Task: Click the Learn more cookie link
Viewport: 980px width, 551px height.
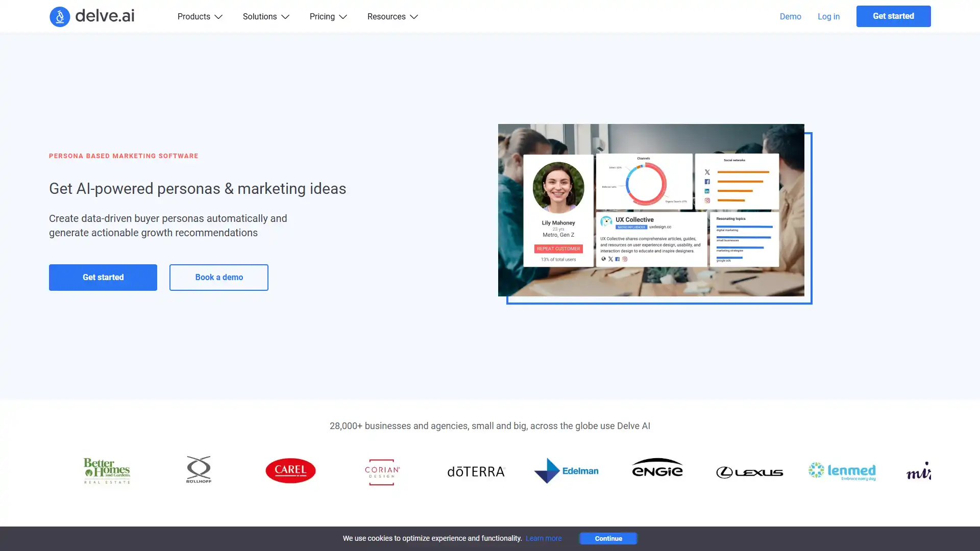Action: coord(544,538)
